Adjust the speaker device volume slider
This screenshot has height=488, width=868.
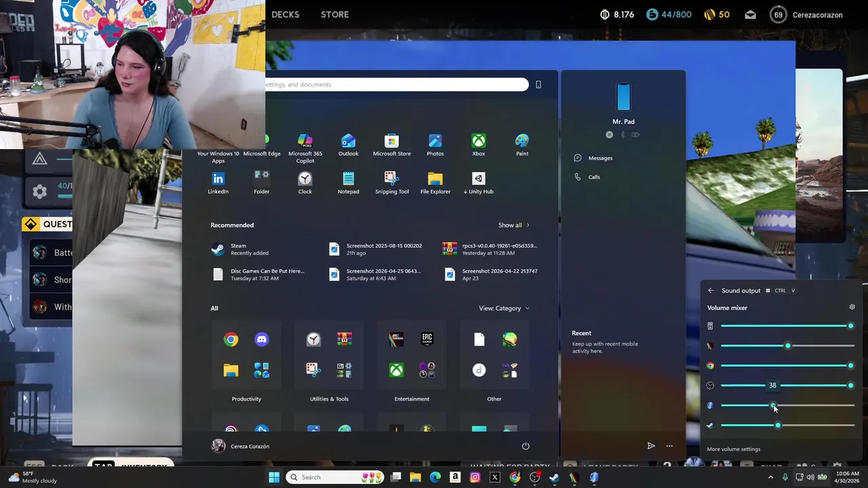pyautogui.click(x=787, y=326)
